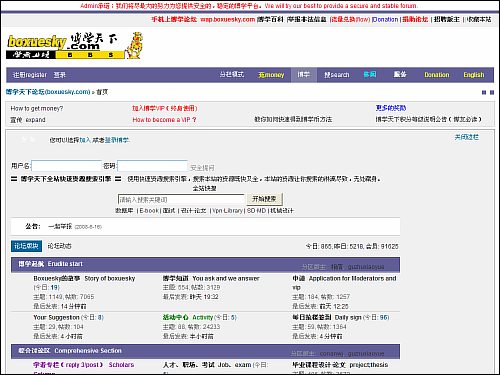Click the mascot figure beside the logo
This screenshot has width=500, height=375.
(134, 46)
